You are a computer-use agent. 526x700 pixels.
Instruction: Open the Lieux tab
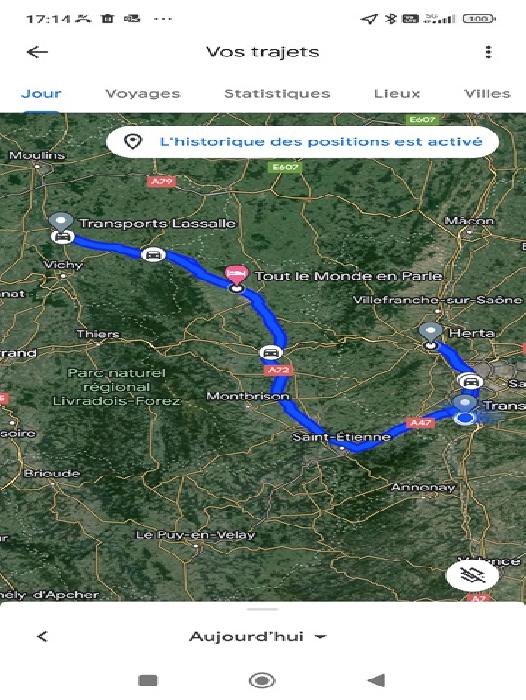click(x=397, y=94)
